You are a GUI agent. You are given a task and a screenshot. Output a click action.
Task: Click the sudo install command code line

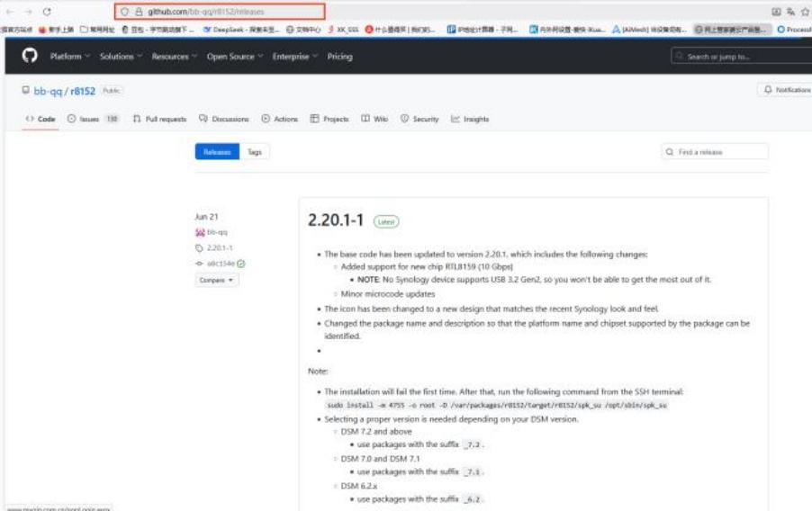pos(497,405)
